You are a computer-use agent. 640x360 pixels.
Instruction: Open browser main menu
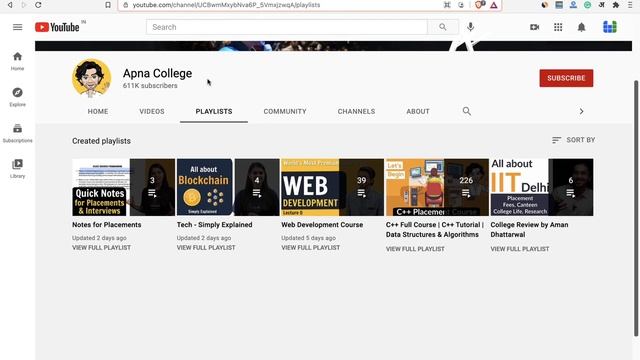(x=630, y=5)
